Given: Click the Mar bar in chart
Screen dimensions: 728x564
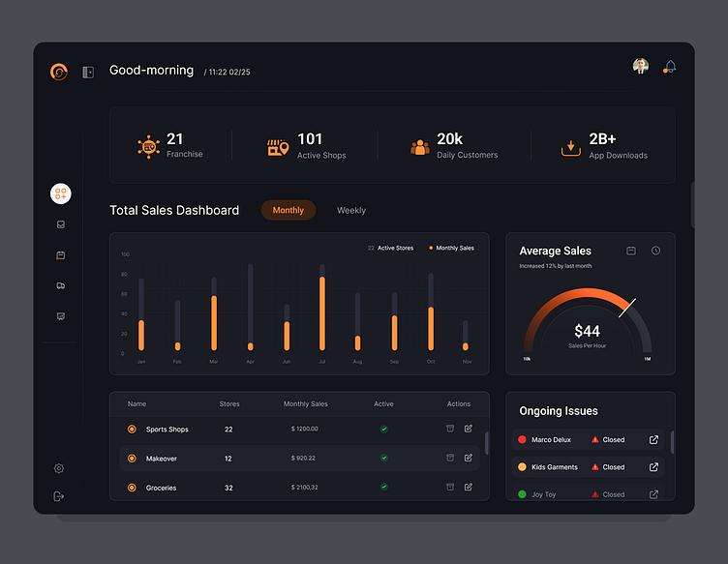Looking at the screenshot, I should pos(214,323).
